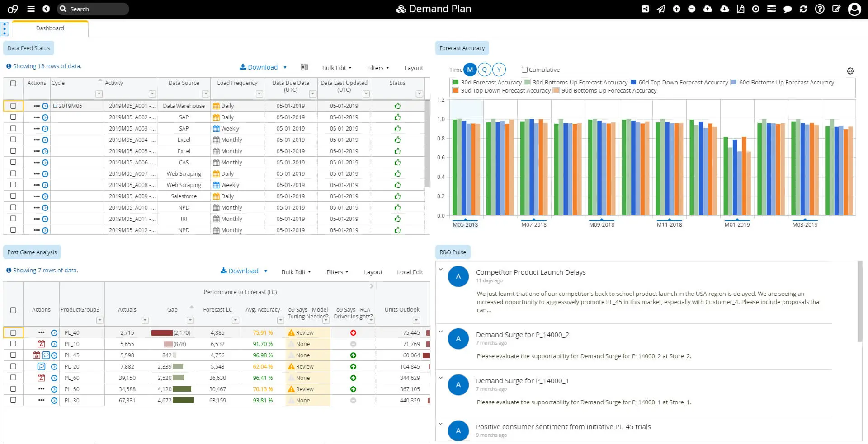Open the Excel export icon next to Download
Image resolution: width=868 pixels, height=444 pixels.
(x=304, y=67)
